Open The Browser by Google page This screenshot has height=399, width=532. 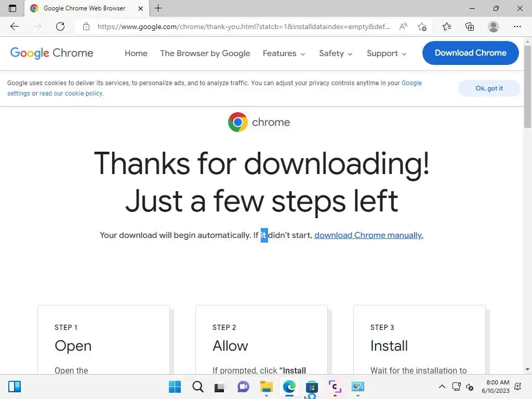tap(205, 54)
